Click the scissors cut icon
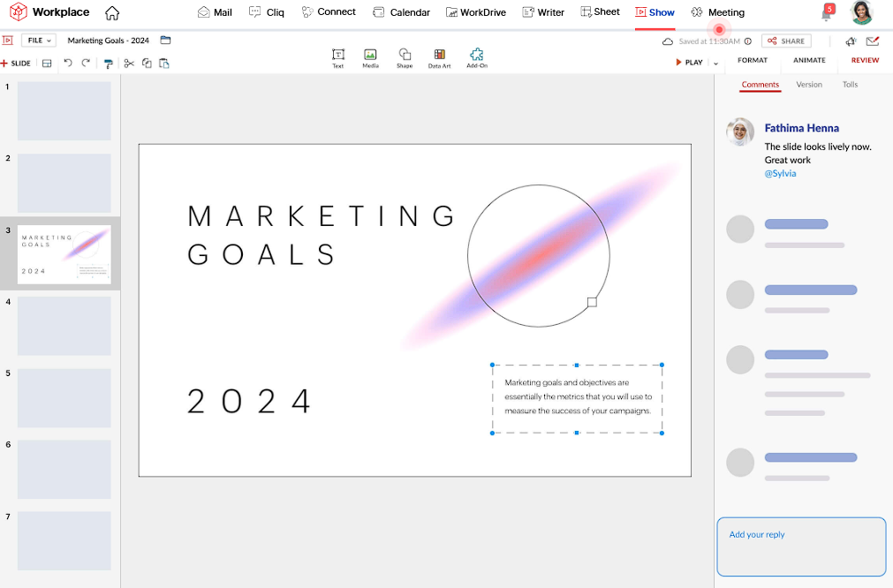The image size is (893, 588). [x=129, y=64]
